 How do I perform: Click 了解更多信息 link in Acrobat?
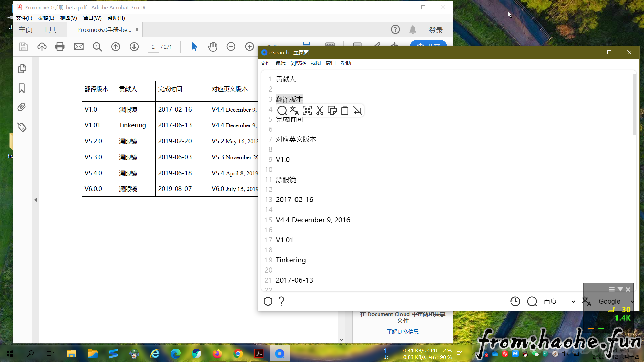pos(402,331)
